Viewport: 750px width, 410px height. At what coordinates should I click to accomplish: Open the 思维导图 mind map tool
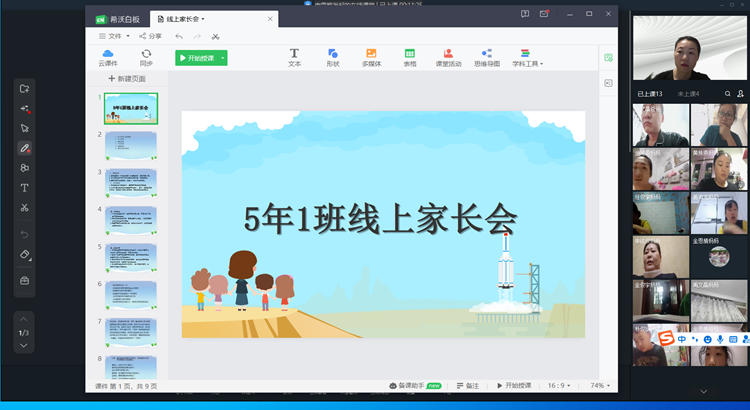[x=486, y=57]
